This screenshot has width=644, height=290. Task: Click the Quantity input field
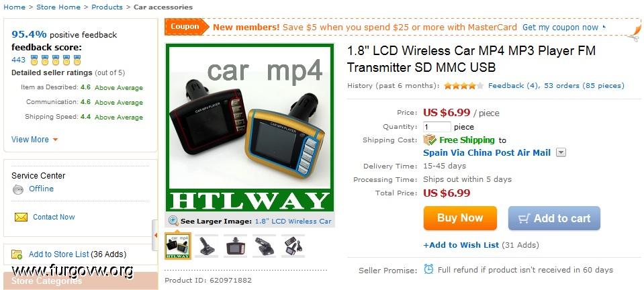point(437,127)
